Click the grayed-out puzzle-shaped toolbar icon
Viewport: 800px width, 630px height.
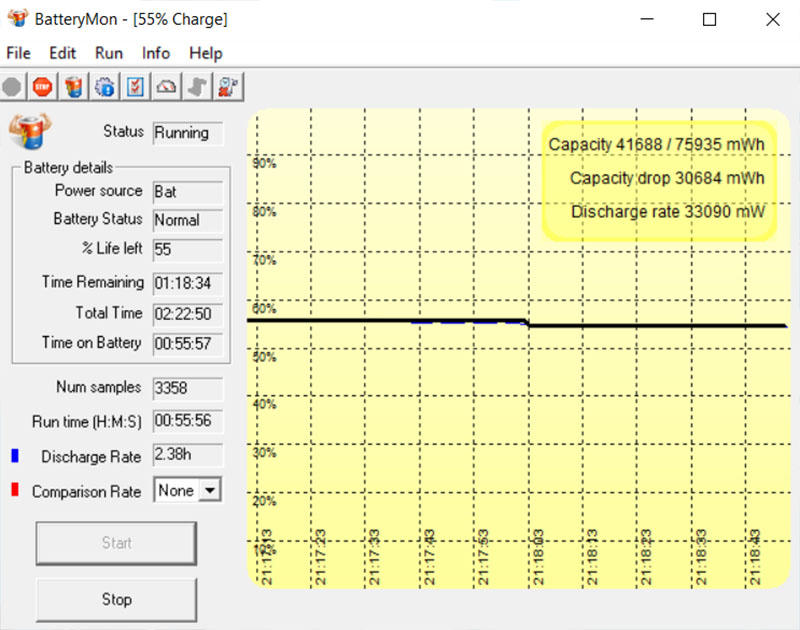[x=197, y=87]
